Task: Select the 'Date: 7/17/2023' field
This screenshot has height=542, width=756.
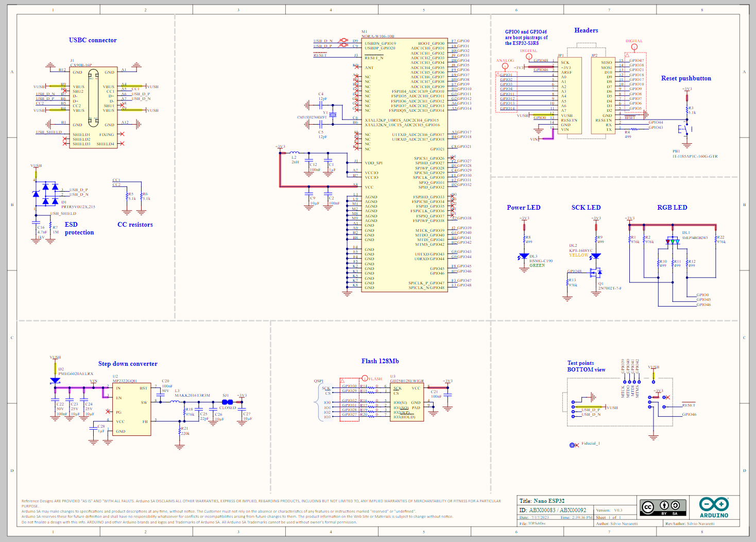Action: (534, 517)
